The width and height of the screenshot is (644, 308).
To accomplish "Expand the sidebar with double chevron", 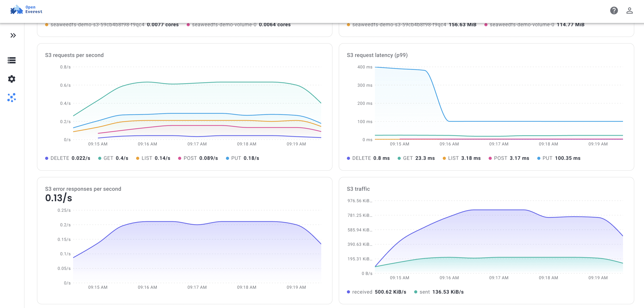I will (13, 35).
